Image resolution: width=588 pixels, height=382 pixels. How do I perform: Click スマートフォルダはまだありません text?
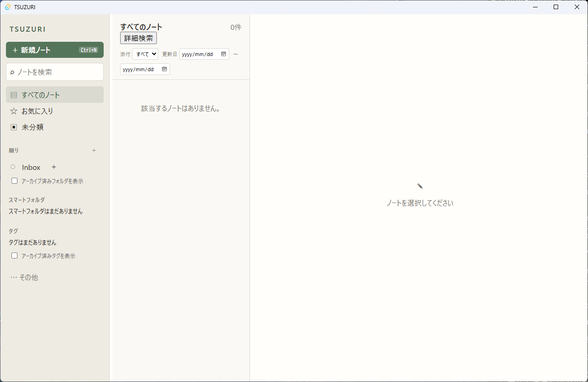coord(45,211)
